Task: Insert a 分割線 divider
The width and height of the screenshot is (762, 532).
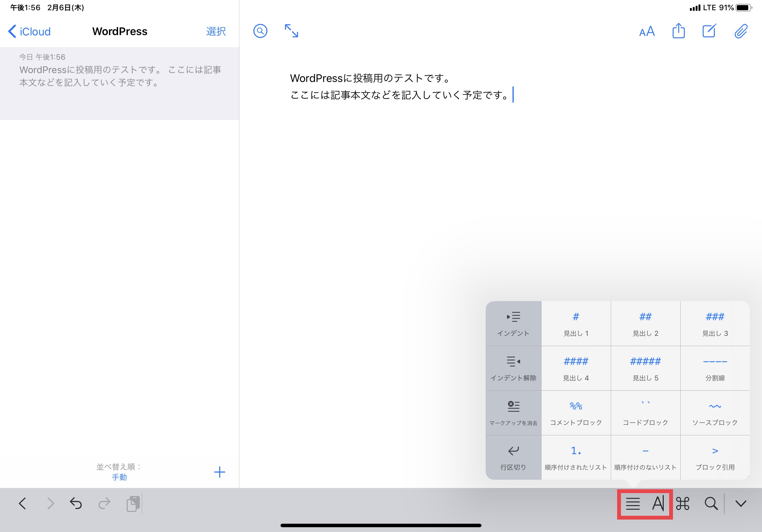Action: pyautogui.click(x=715, y=368)
